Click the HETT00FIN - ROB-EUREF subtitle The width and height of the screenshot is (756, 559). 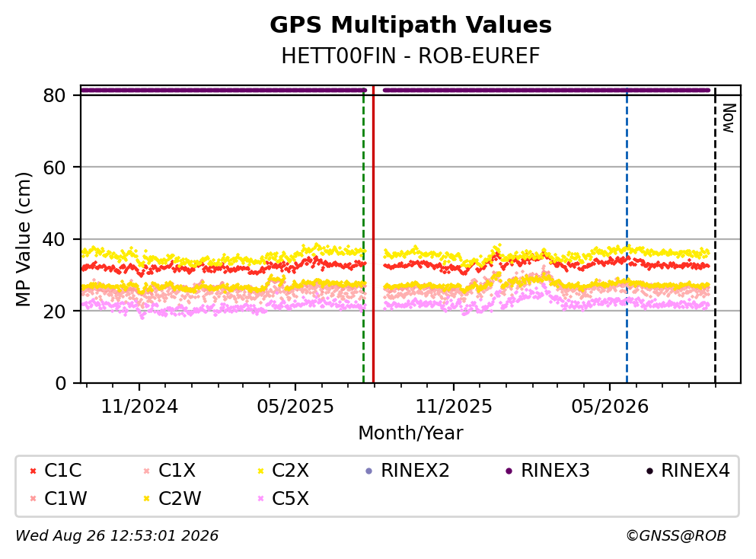[x=411, y=56]
